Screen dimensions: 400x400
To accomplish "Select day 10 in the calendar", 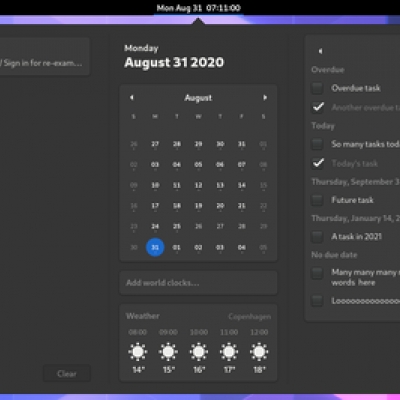I will (x=155, y=185).
